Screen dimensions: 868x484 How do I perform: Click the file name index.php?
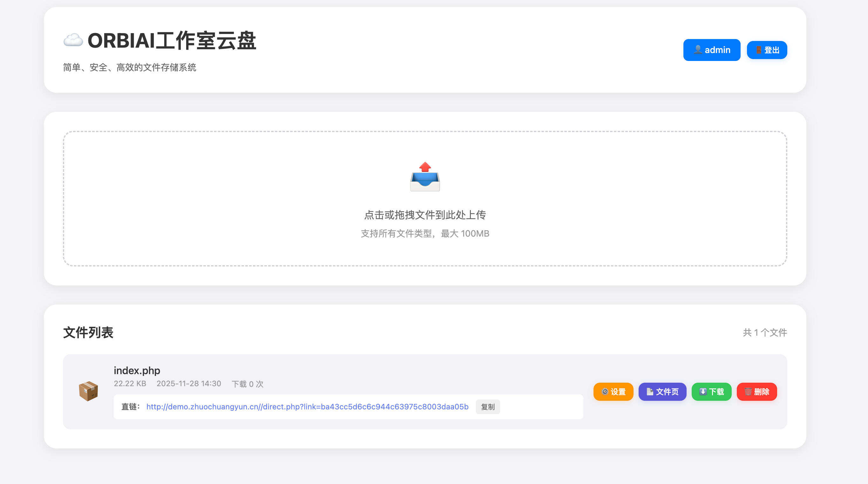137,371
